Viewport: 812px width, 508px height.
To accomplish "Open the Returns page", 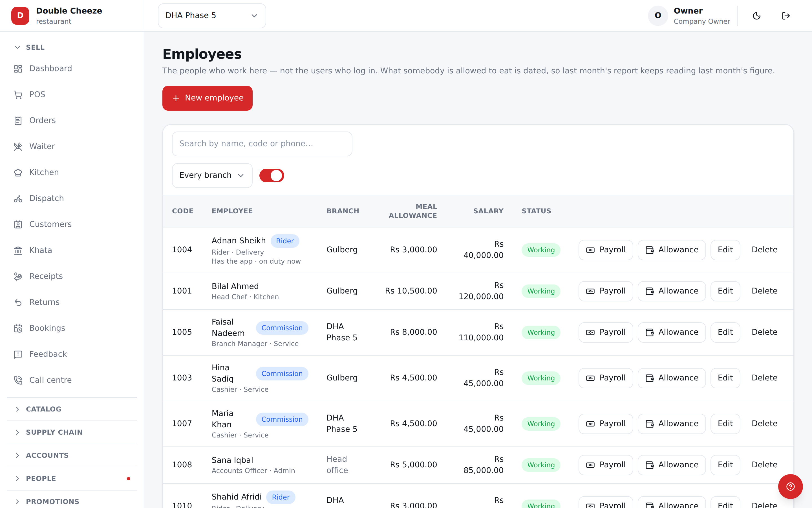I will [72, 302].
